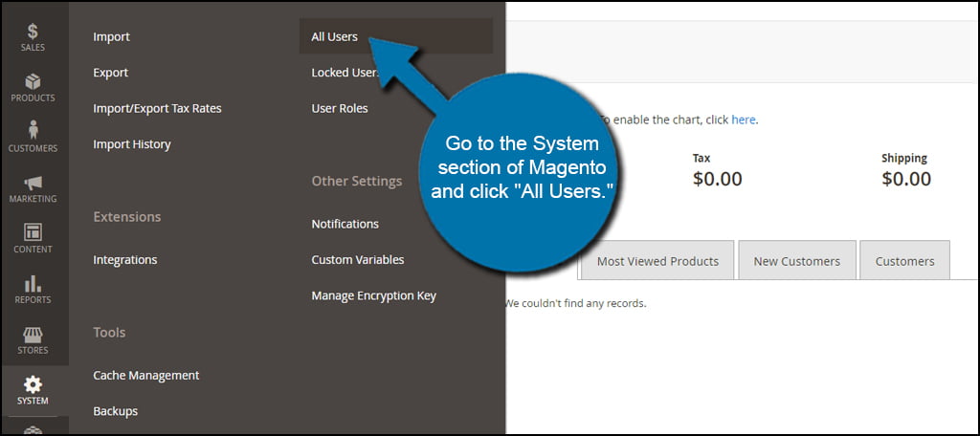This screenshot has width=980, height=436.
Task: Open Import/Export Tax Rates
Action: (158, 108)
